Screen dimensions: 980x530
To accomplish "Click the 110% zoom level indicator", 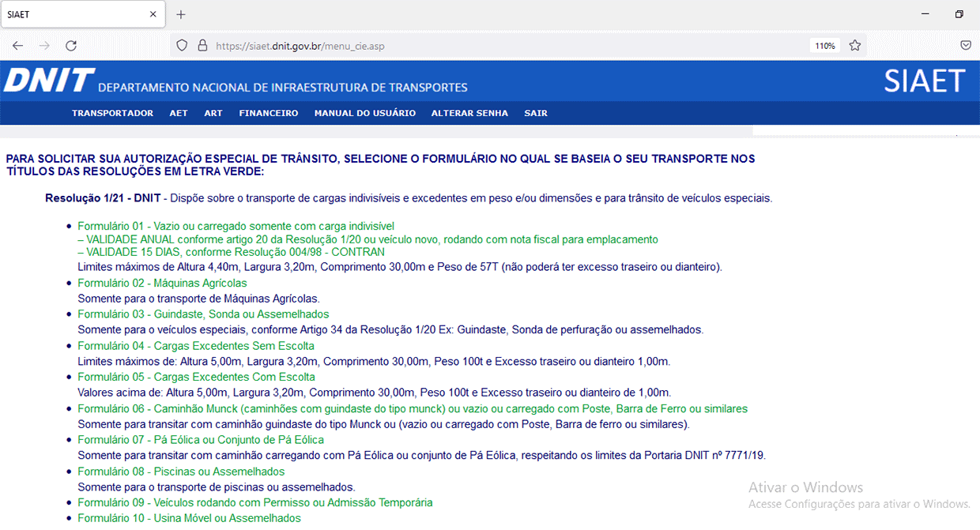I will click(825, 46).
